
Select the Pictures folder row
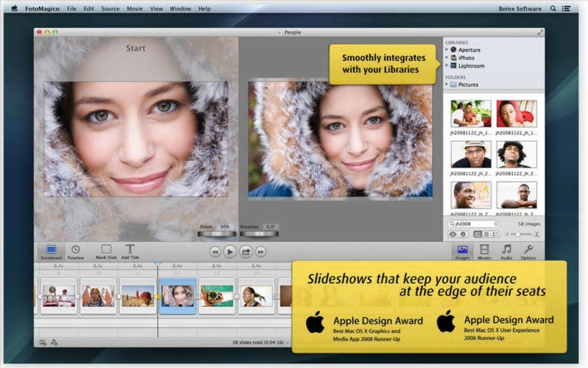pyautogui.click(x=493, y=84)
